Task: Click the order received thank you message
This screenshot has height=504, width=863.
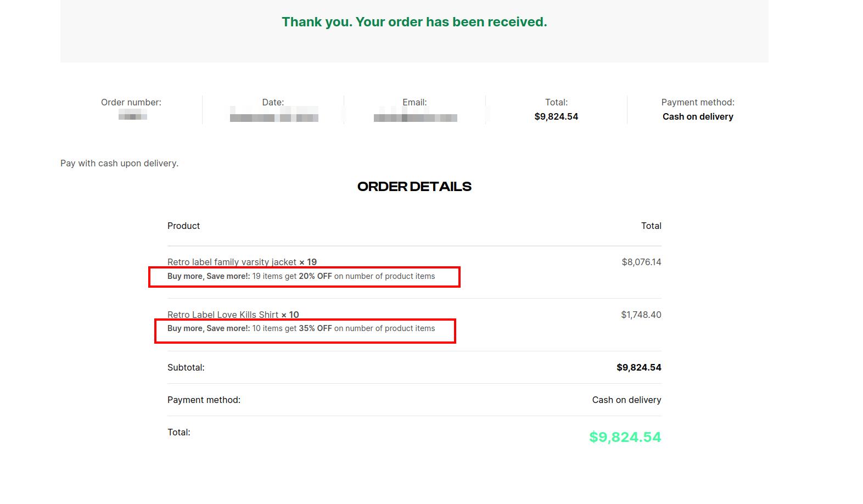Action: [414, 22]
